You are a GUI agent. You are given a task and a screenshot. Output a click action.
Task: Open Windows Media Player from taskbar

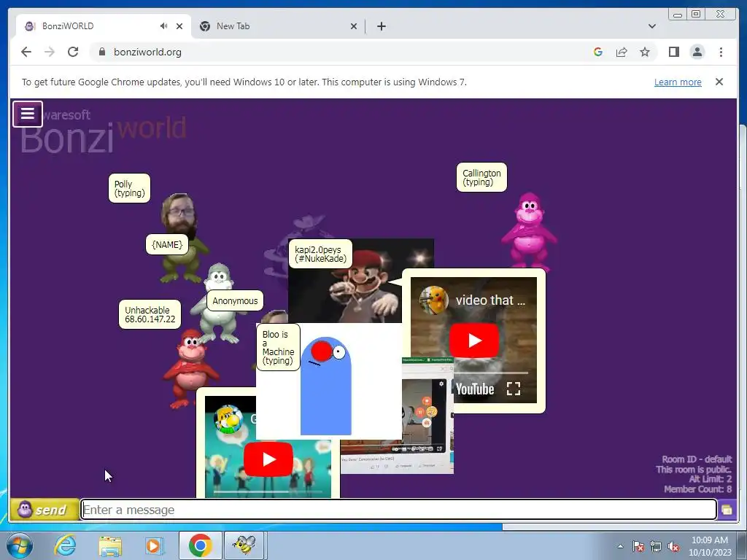point(154,545)
